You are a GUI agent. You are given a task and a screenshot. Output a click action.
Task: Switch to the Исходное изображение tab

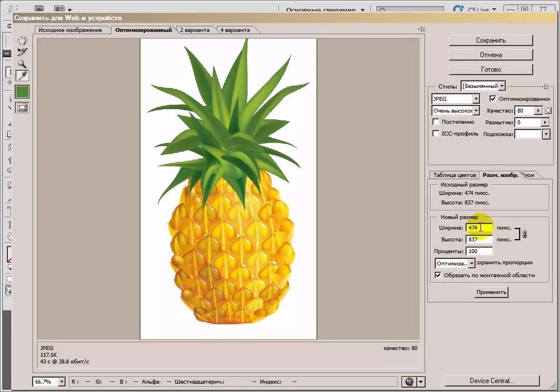(71, 30)
